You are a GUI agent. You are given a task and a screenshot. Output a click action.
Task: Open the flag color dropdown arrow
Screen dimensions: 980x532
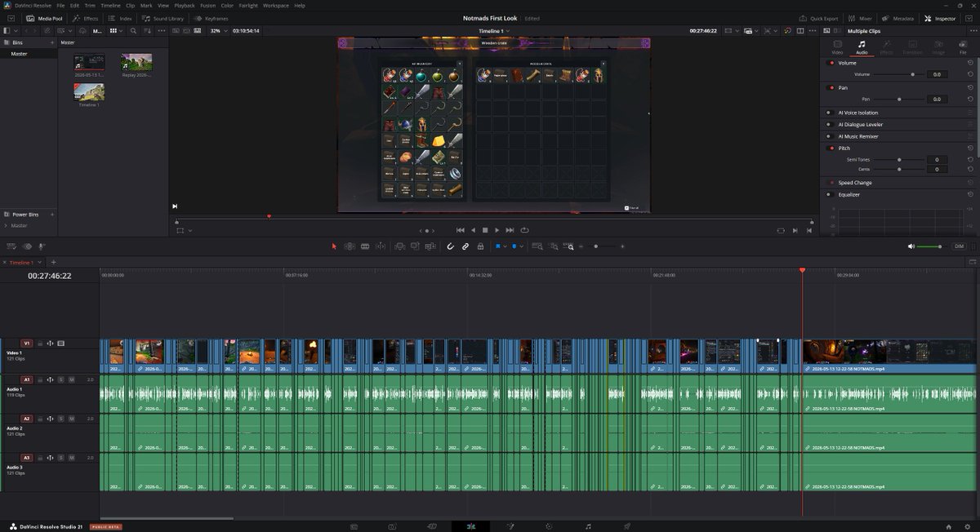505,246
